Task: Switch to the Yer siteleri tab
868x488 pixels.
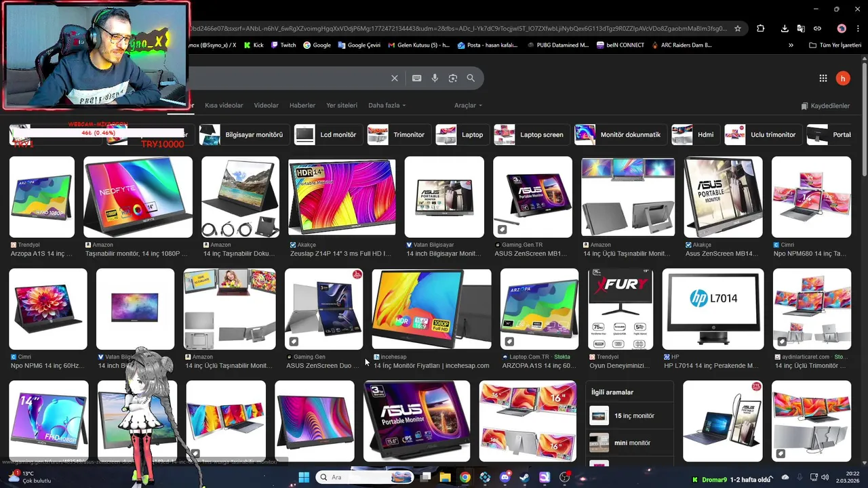Action: coord(342,106)
